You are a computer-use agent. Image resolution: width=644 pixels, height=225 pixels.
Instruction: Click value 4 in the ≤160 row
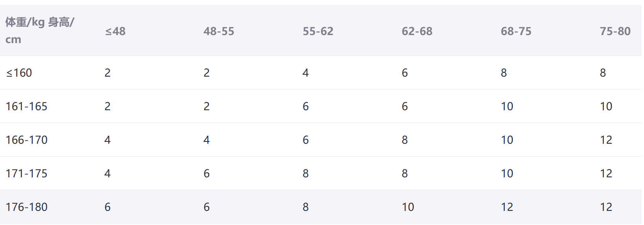[306, 73]
